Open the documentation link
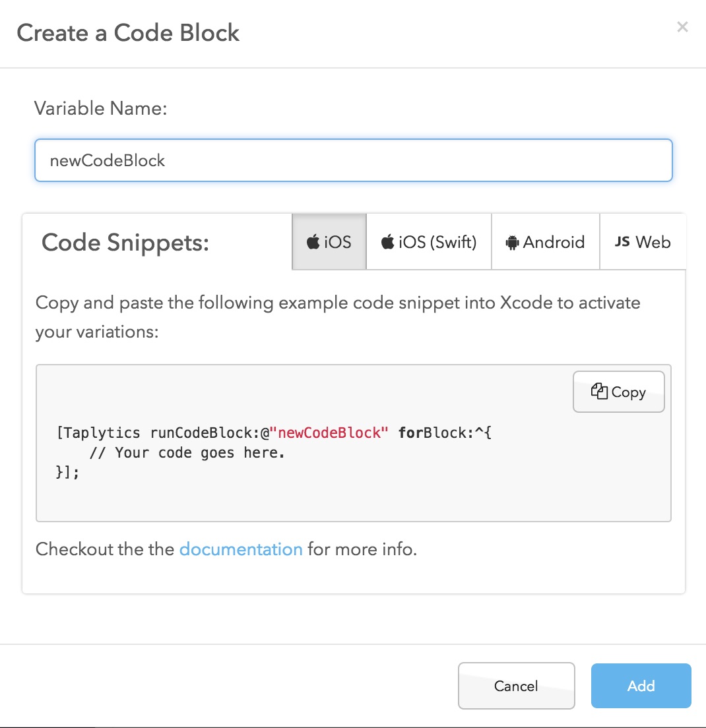 [x=241, y=549]
